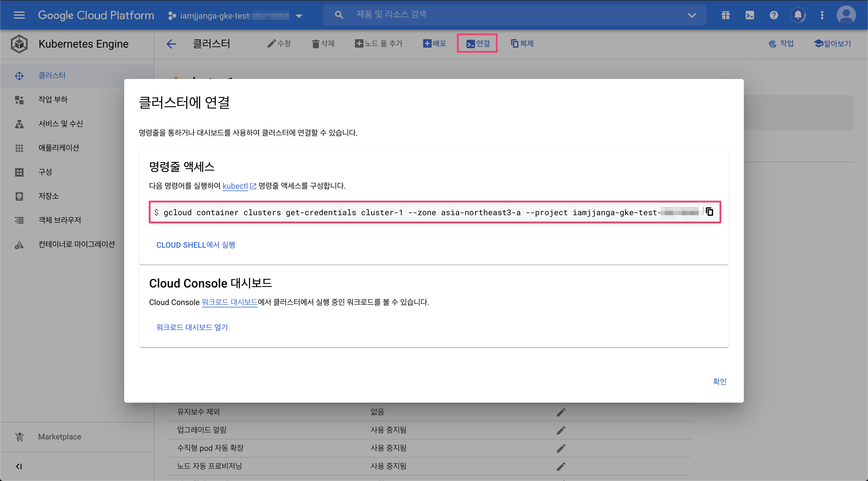Click the 확인 confirm button
The width and height of the screenshot is (868, 481).
tap(719, 381)
